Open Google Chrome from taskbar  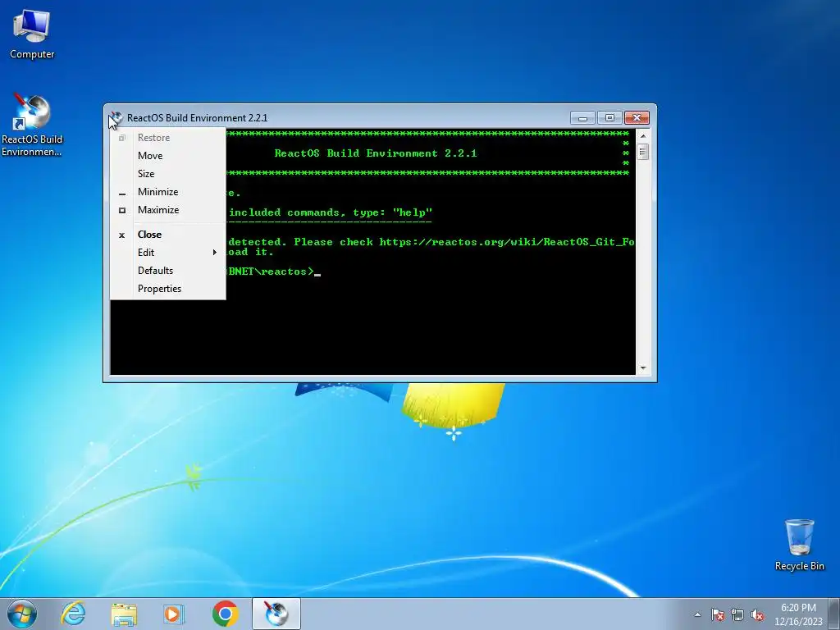[225, 614]
